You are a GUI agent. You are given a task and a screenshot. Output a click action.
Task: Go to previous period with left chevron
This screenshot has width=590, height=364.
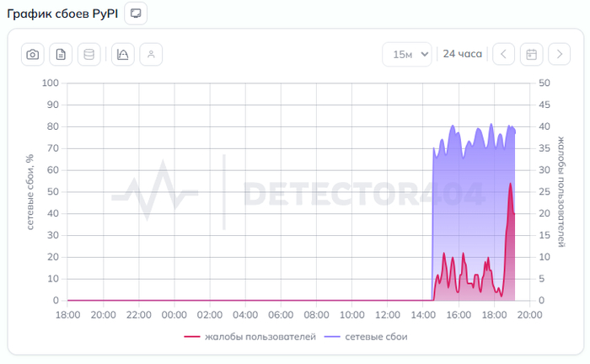tap(503, 55)
